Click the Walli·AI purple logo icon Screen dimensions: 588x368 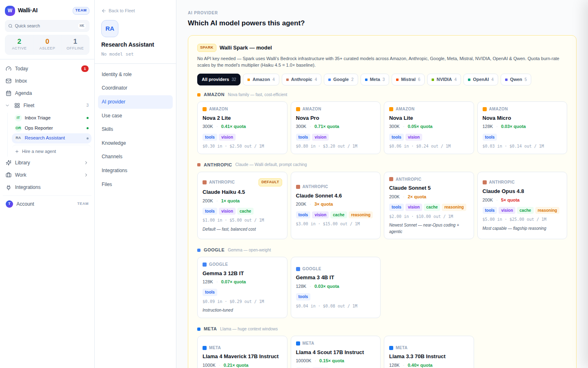click(10, 11)
